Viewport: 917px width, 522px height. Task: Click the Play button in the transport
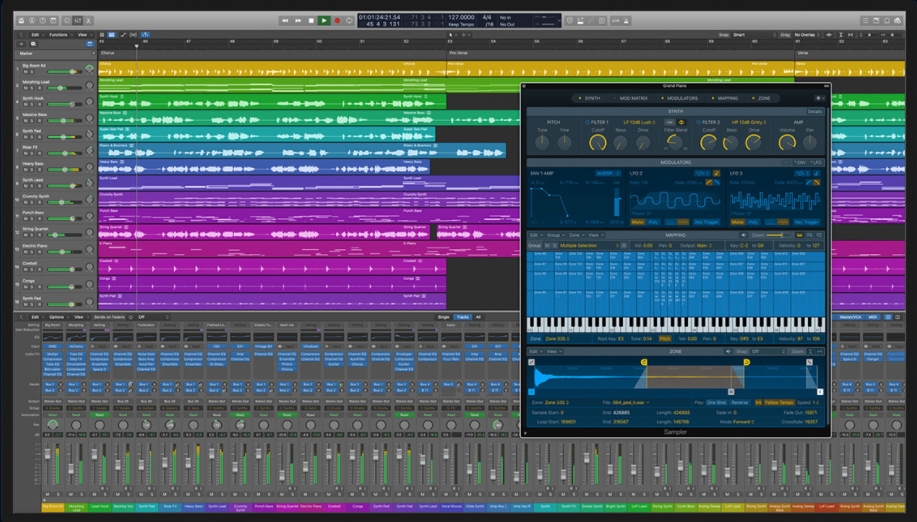tap(323, 20)
